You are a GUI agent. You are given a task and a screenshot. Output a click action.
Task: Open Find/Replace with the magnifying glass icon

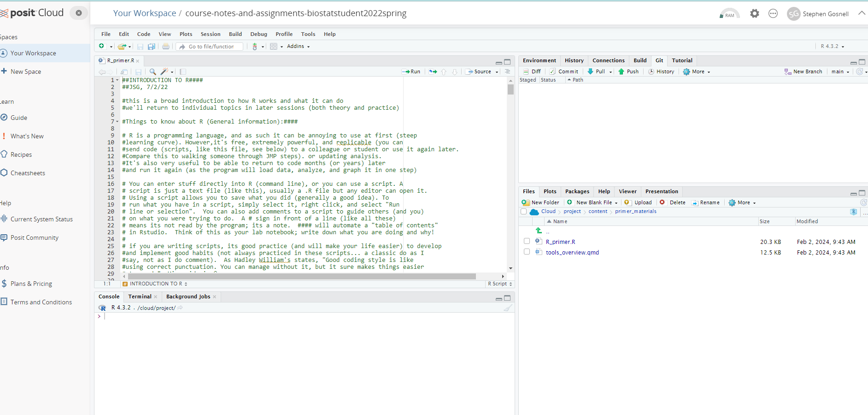click(152, 72)
